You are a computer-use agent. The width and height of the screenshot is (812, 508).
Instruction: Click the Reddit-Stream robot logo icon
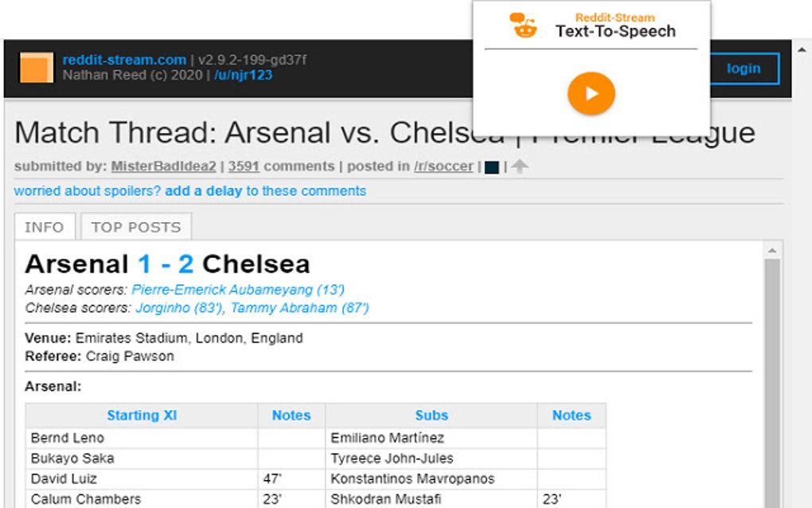pyautogui.click(x=523, y=25)
